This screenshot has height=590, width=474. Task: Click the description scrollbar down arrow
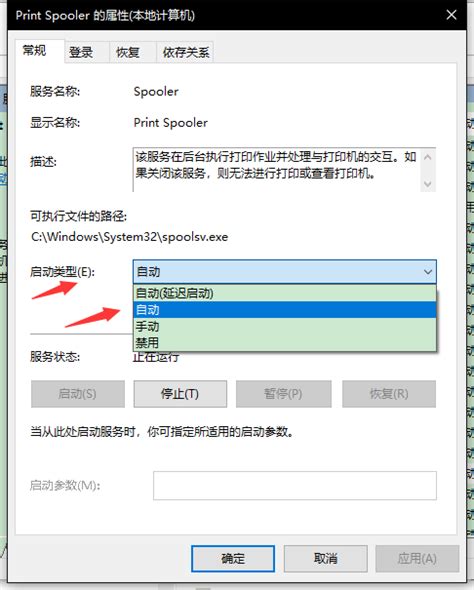(428, 184)
